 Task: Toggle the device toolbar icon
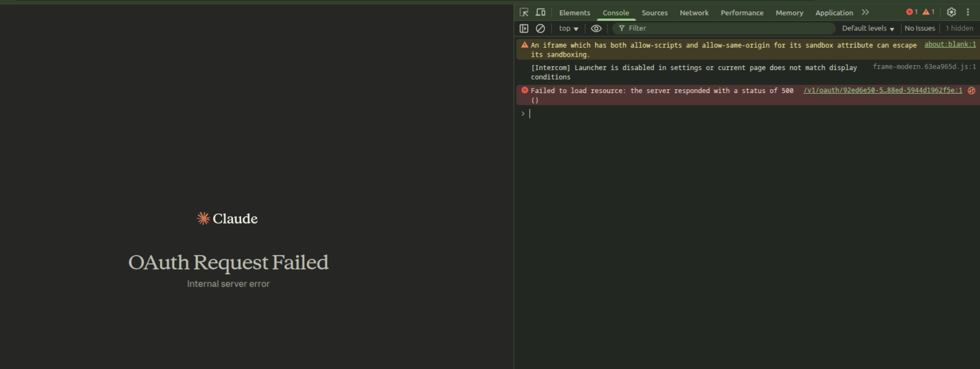pos(540,12)
